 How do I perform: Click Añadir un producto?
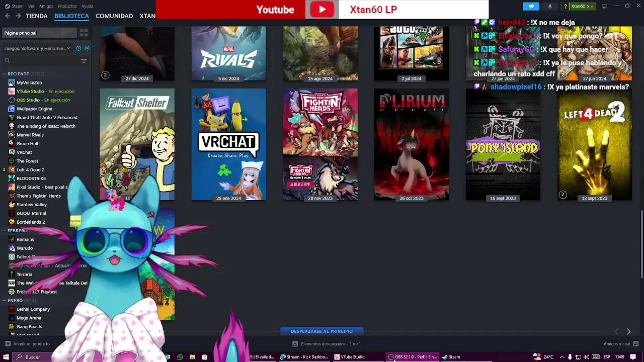click(x=28, y=344)
